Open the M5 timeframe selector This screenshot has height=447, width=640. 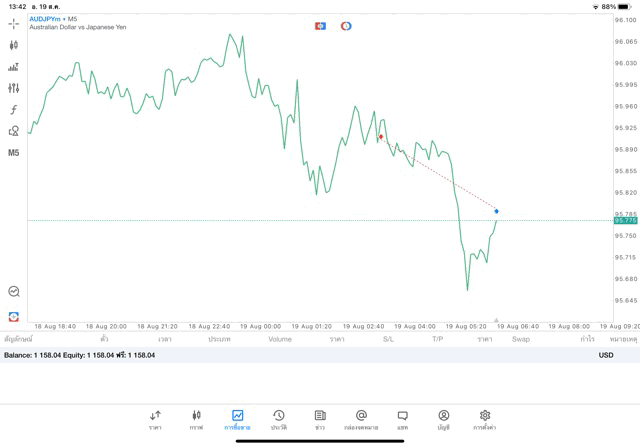tap(14, 153)
